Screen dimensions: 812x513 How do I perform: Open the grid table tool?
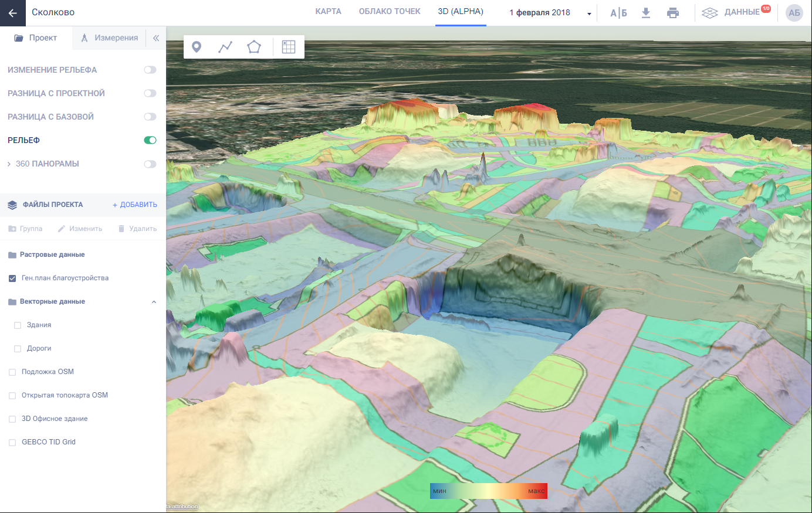point(289,47)
